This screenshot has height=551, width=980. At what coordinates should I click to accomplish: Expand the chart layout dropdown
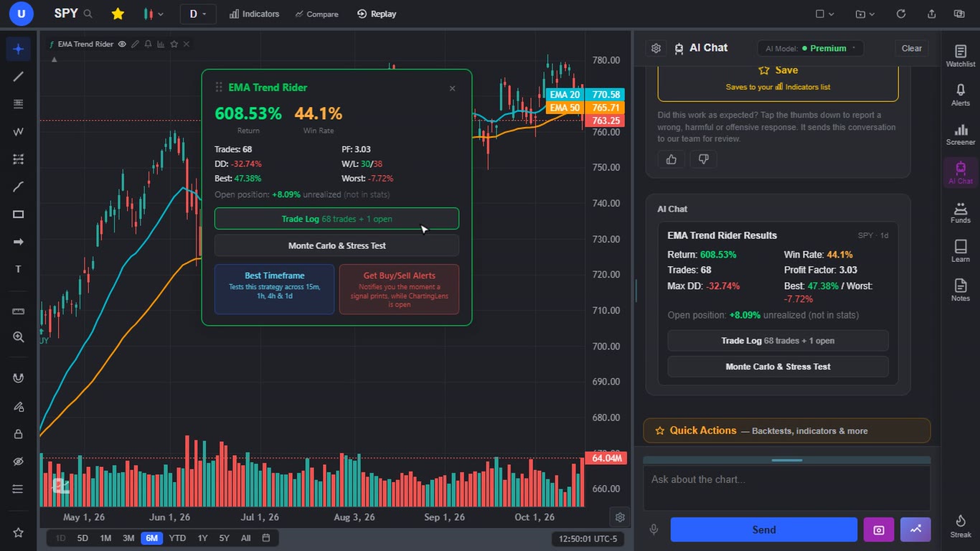[825, 14]
